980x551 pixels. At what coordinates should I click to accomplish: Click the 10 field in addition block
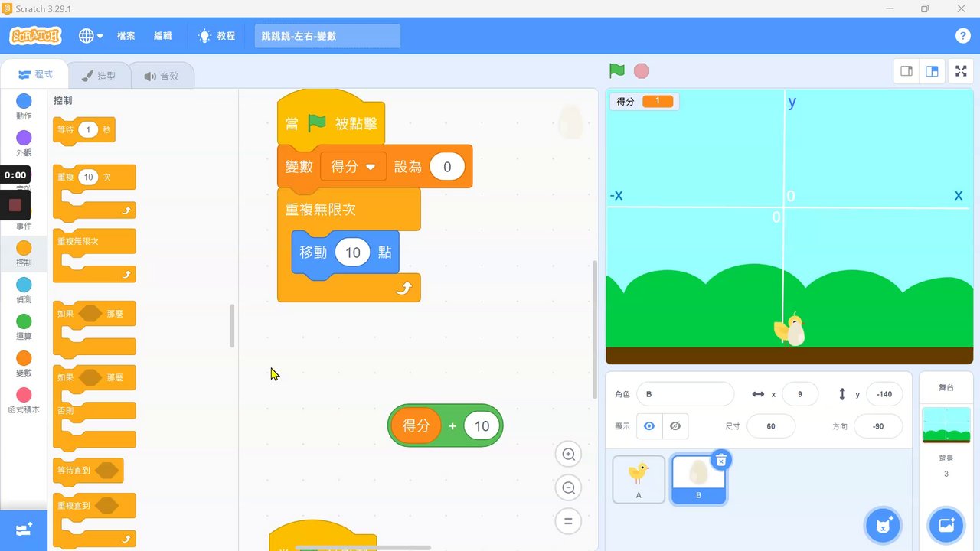coord(482,425)
